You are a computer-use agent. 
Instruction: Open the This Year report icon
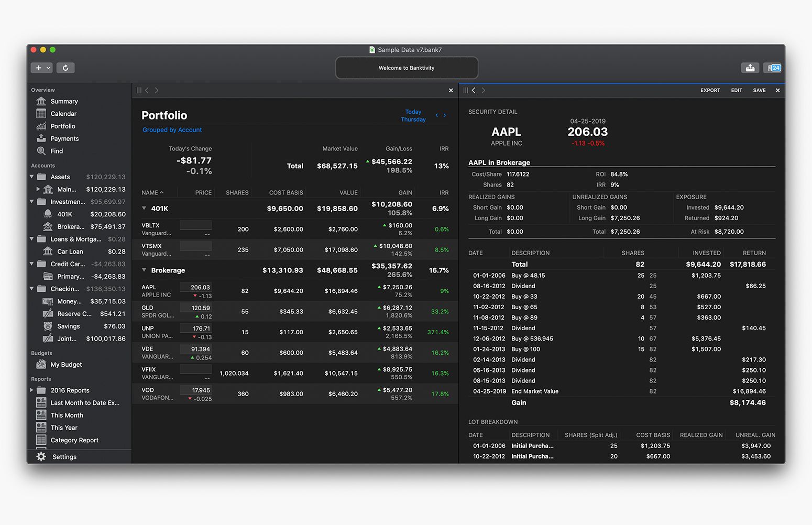[x=41, y=428]
